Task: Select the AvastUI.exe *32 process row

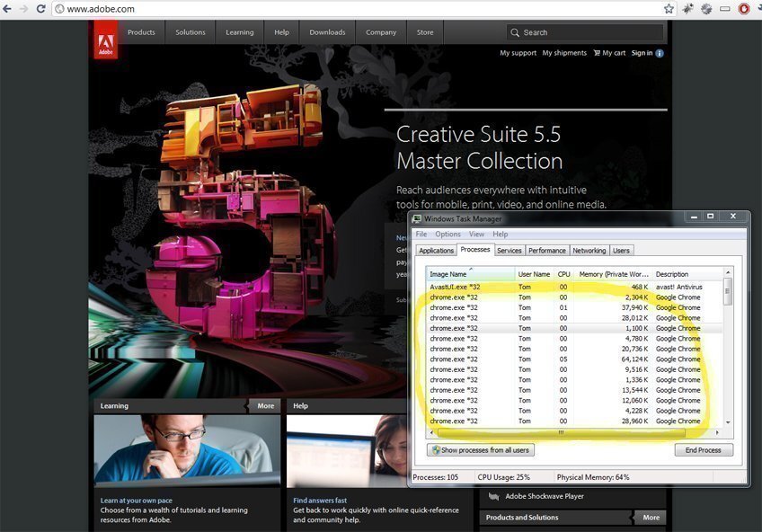Action: 574,287
